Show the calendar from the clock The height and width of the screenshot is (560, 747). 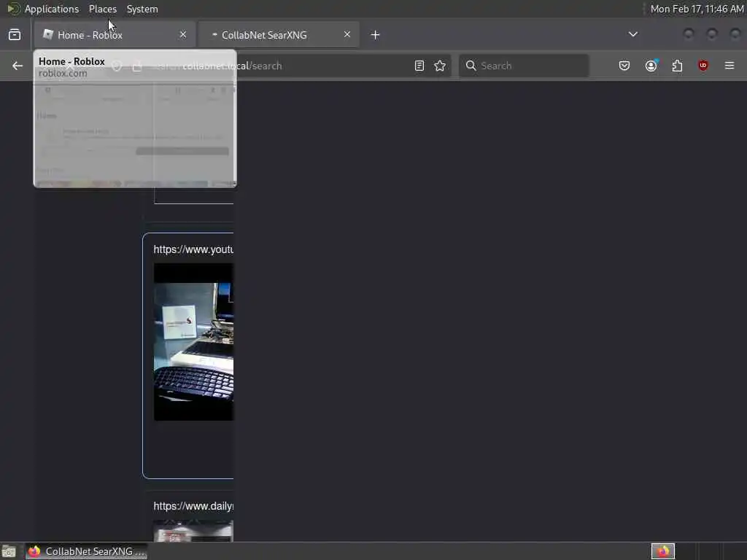pyautogui.click(x=697, y=9)
